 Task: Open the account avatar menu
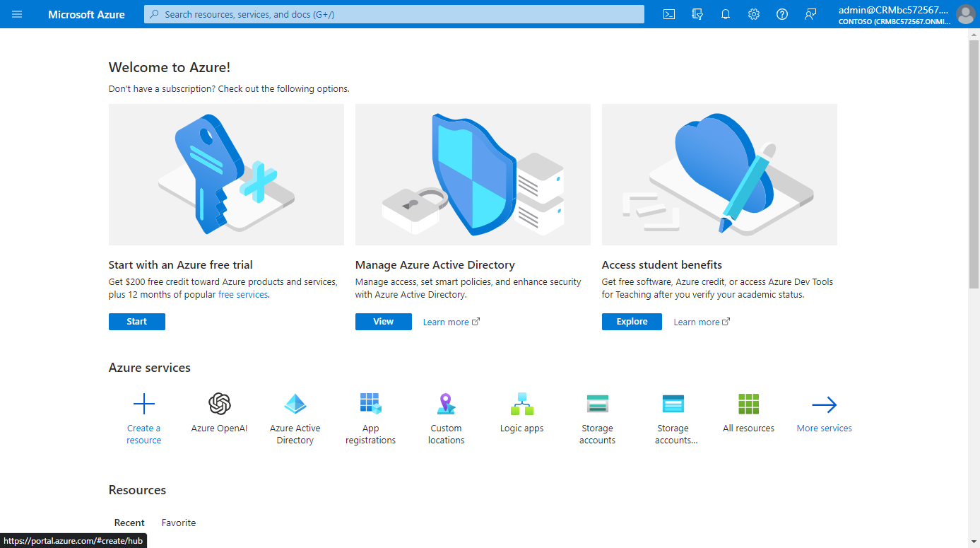(965, 14)
